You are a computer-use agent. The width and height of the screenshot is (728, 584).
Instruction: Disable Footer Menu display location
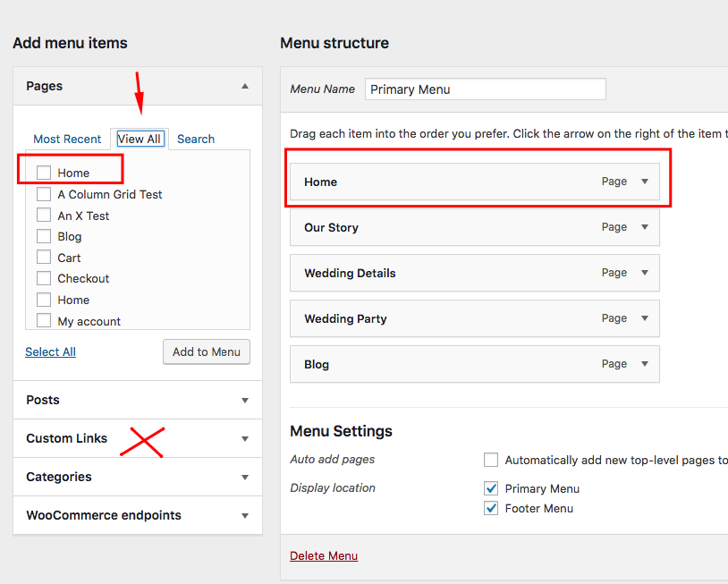491,508
